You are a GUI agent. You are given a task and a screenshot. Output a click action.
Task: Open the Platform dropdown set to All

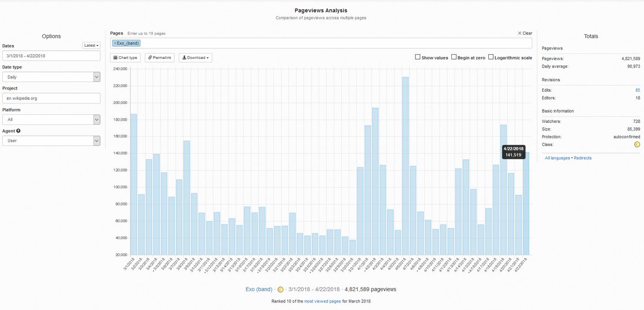52,120
